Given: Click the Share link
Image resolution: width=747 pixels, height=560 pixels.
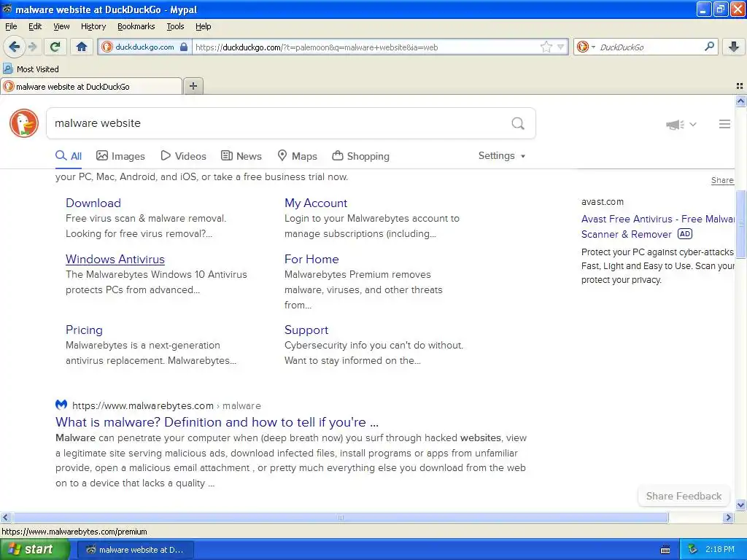Looking at the screenshot, I should point(722,180).
